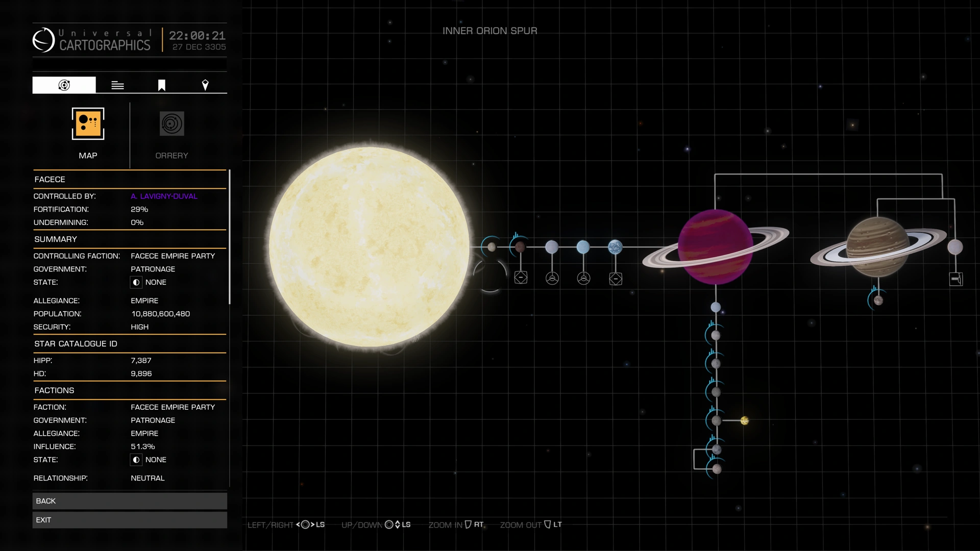This screenshot has width=980, height=551.
Task: Open the bookmarks tab
Action: click(161, 85)
